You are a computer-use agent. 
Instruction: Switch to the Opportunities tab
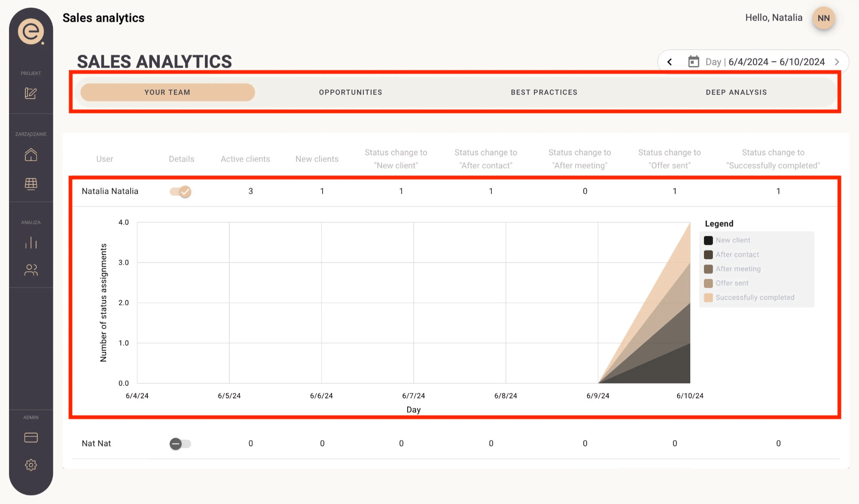(x=350, y=92)
